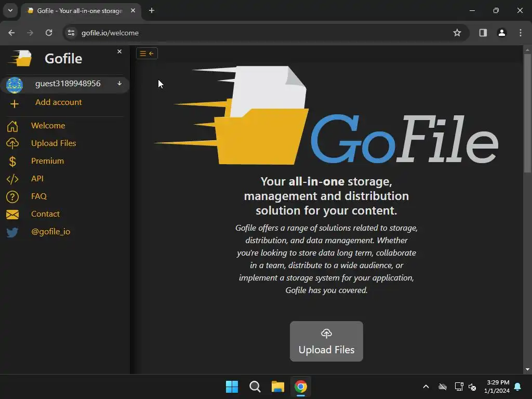The width and height of the screenshot is (532, 399).
Task: Click the network display tray icon
Action: [x=459, y=387]
